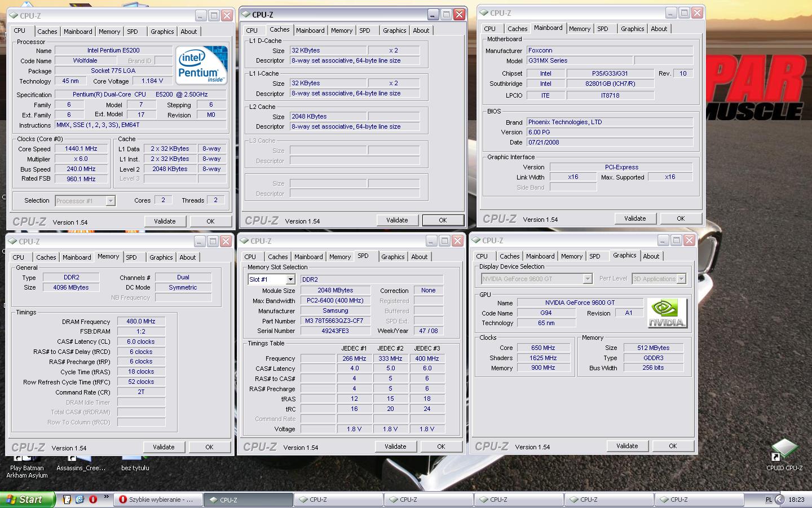The height and width of the screenshot is (508, 812).
Task: Open the Perf Level 3D Applications dropdown
Action: point(681,279)
